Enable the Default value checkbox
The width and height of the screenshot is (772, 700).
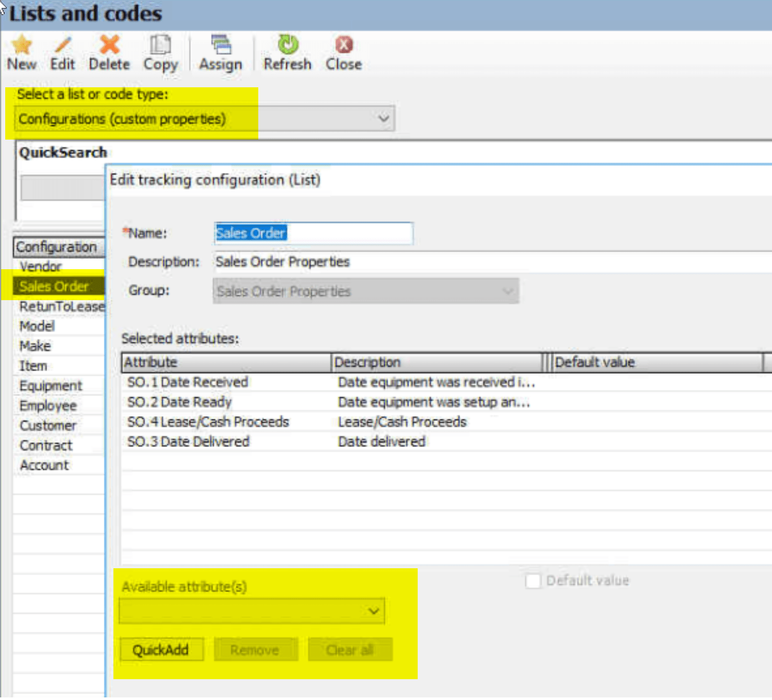[x=533, y=581]
